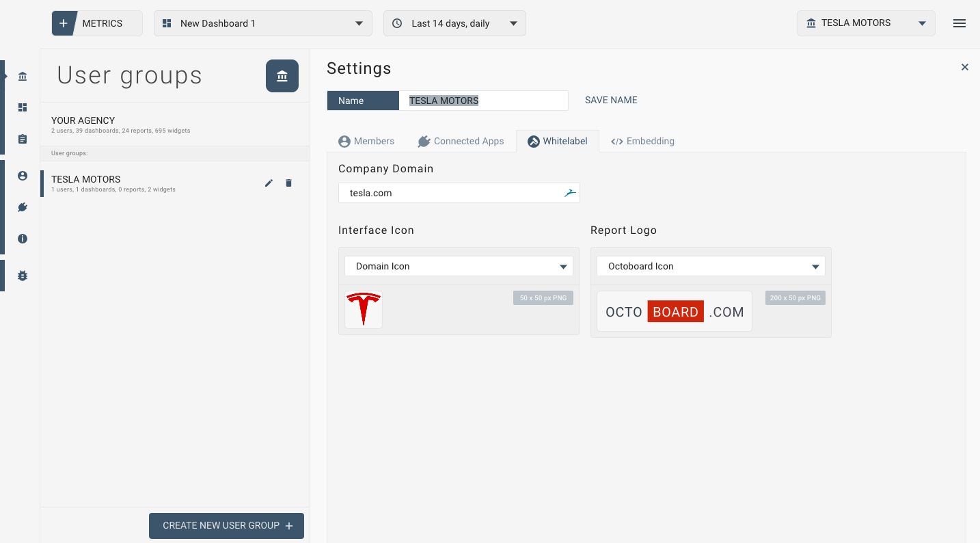Viewport: 980px width, 543px height.
Task: Edit TESLA MOTORS group with pencil icon
Action: click(x=269, y=183)
